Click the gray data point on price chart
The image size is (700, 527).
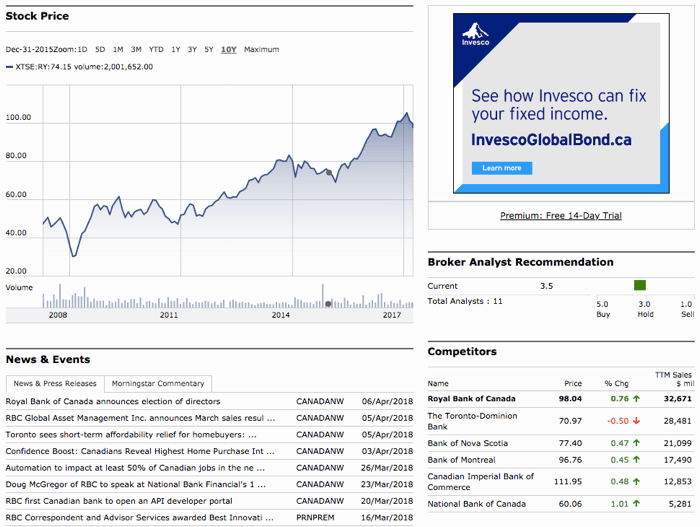tap(329, 172)
